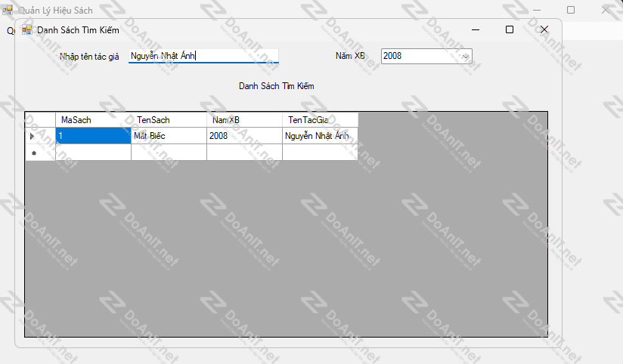623x364 pixels.
Task: Click the Danh Sách Tìm Kiếm window icon
Action: [x=27, y=29]
